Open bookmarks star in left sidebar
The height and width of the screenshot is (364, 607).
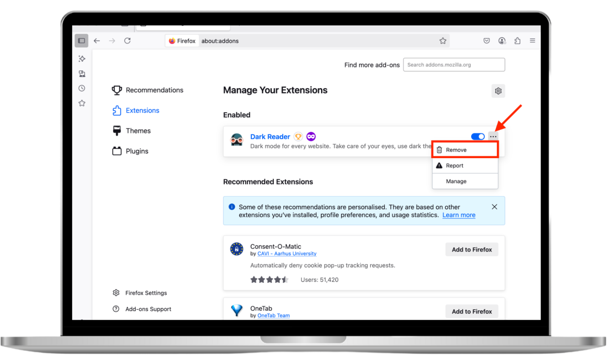(x=82, y=103)
